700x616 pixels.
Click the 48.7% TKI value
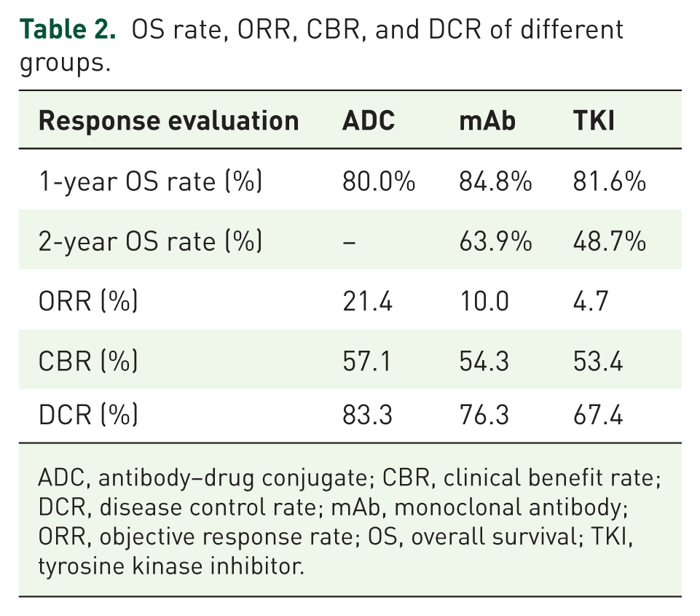pyautogui.click(x=610, y=241)
